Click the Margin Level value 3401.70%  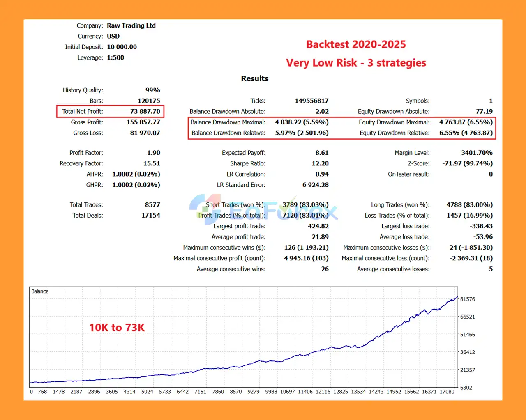(x=477, y=153)
